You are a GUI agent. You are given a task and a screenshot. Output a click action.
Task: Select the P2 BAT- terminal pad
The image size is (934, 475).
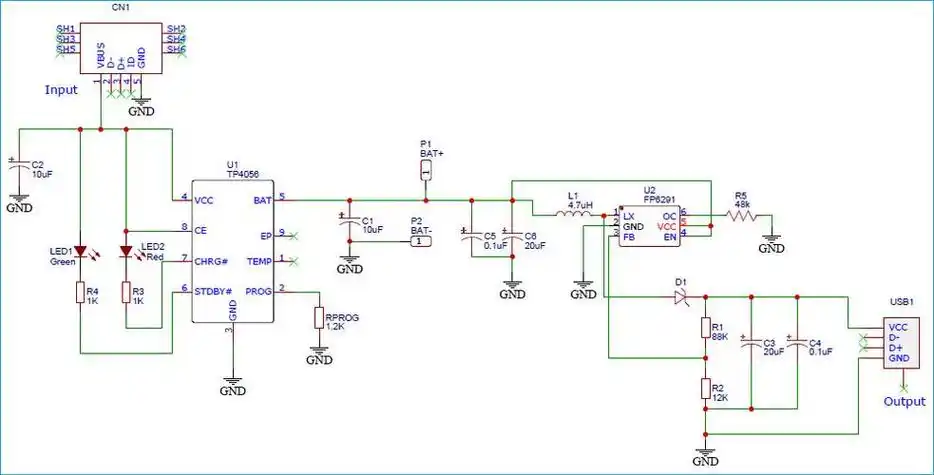coord(420,241)
